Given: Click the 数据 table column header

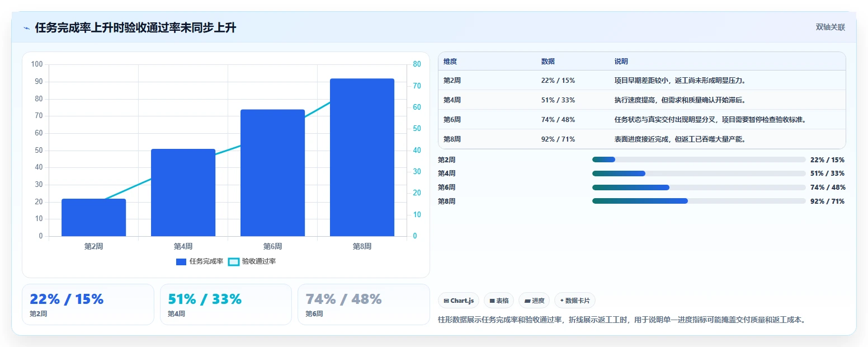Looking at the screenshot, I should pos(548,62).
